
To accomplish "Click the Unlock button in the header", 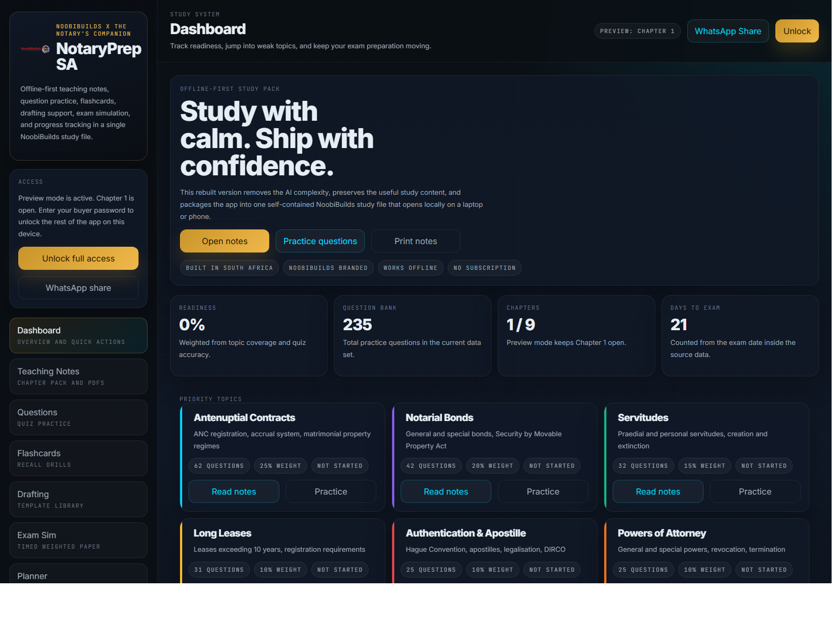I will (x=797, y=31).
